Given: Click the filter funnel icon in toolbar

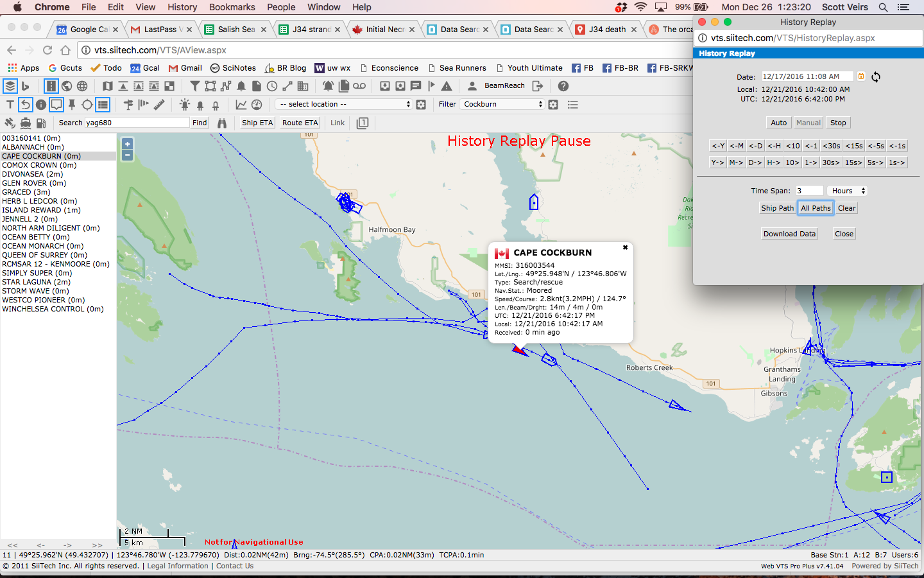Looking at the screenshot, I should coord(194,86).
